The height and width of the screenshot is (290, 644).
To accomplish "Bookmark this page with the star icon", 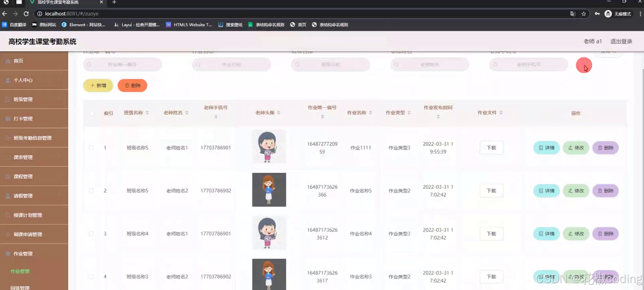I will [584, 14].
